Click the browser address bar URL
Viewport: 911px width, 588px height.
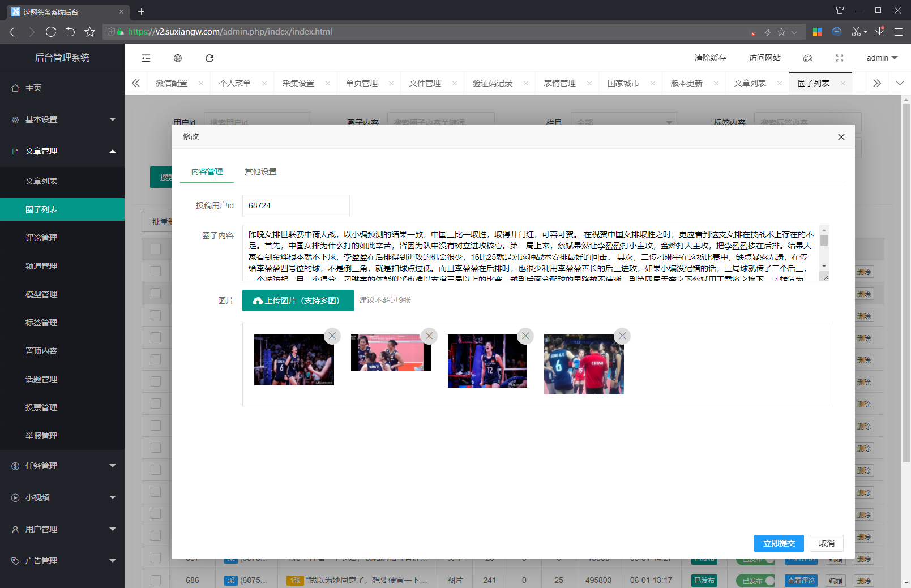point(230,32)
